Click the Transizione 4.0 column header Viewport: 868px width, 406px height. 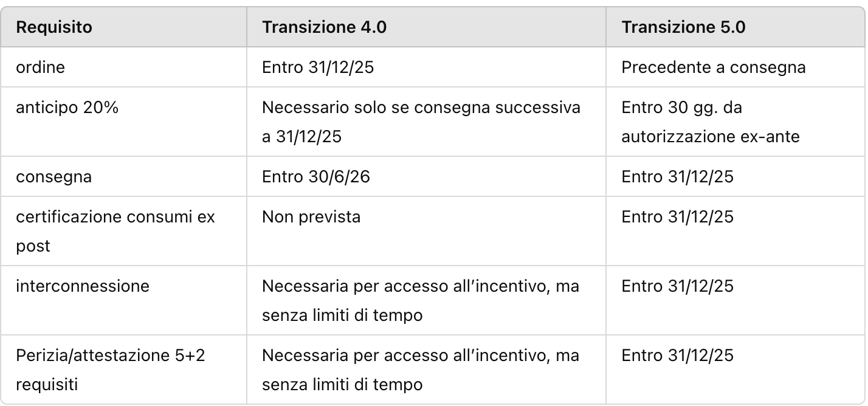tap(324, 28)
